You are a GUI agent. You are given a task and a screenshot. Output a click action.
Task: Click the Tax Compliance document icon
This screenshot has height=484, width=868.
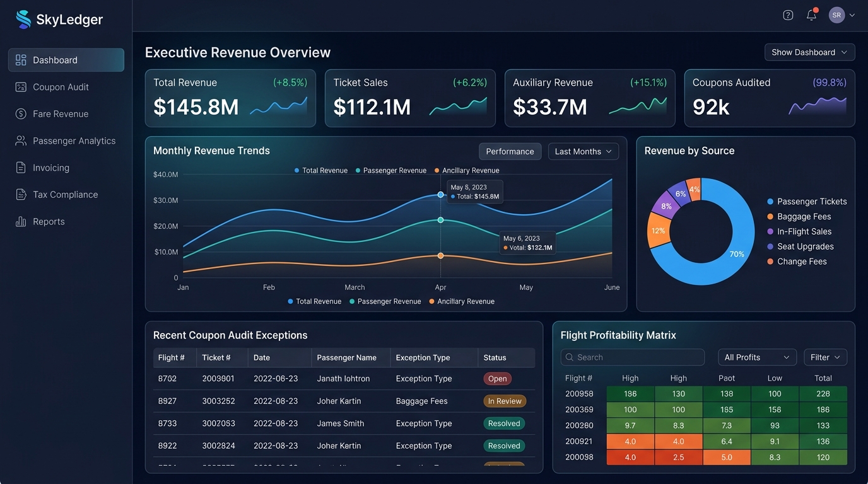[x=21, y=195]
